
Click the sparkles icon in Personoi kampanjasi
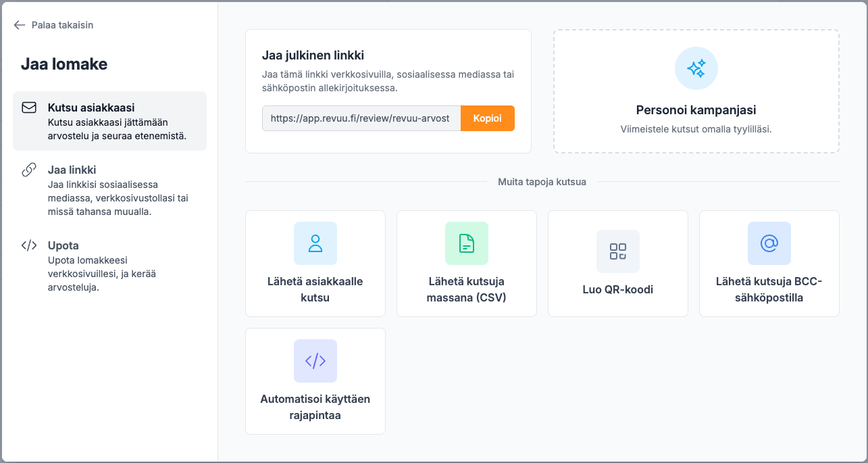pyautogui.click(x=696, y=68)
